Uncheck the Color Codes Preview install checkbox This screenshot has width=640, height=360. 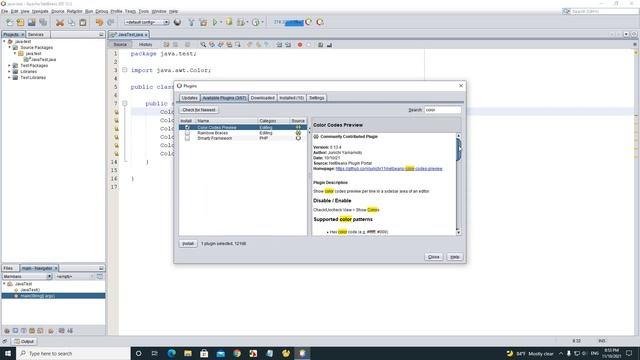187,127
